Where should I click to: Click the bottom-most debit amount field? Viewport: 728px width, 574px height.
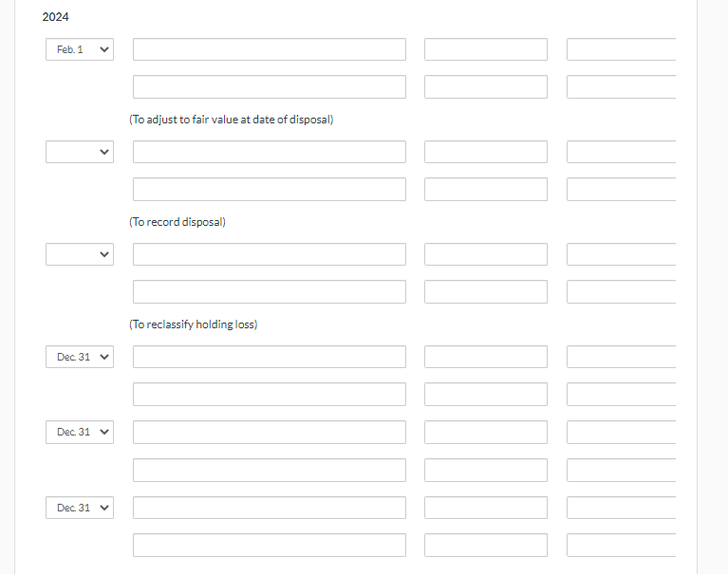[486, 546]
